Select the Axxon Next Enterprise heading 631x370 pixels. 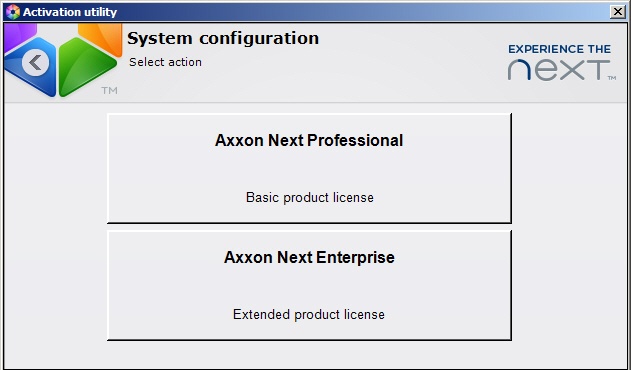click(309, 257)
